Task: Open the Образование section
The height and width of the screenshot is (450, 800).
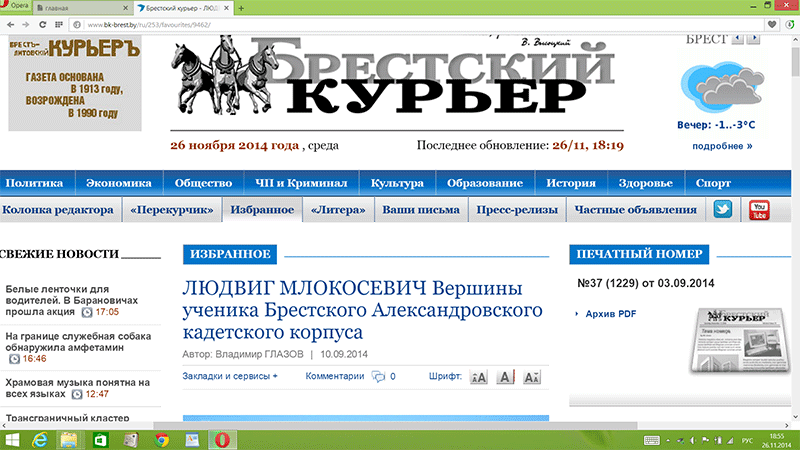Action: [x=485, y=183]
